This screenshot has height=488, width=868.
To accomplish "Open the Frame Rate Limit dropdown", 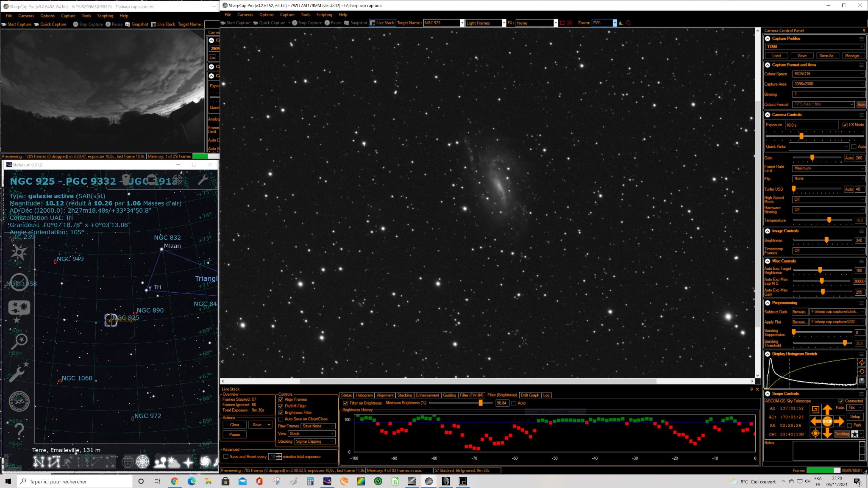I will (829, 169).
